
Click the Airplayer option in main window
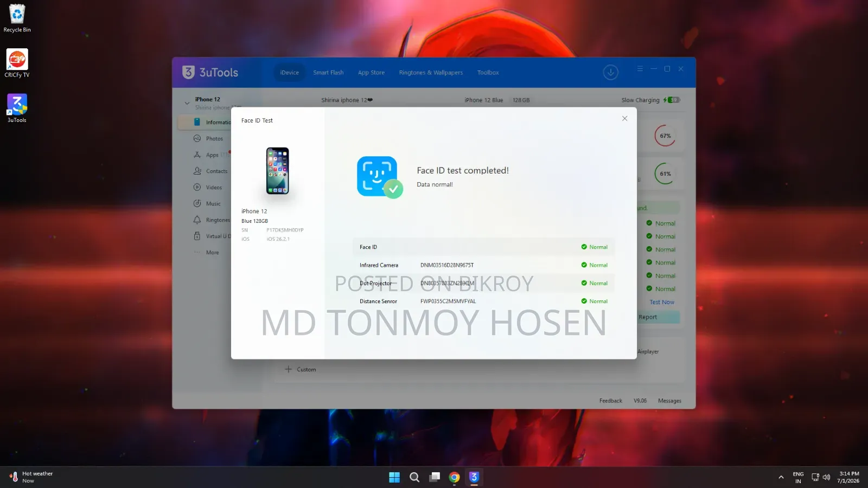(648, 351)
